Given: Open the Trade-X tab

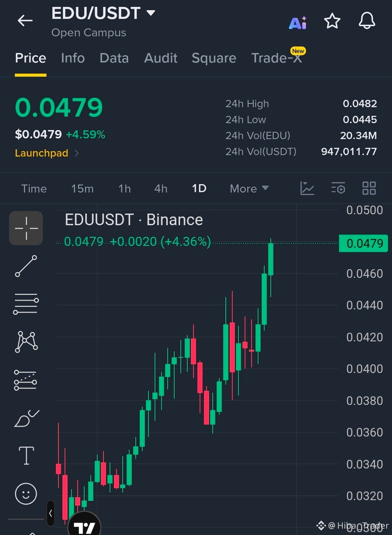Looking at the screenshot, I should (277, 58).
